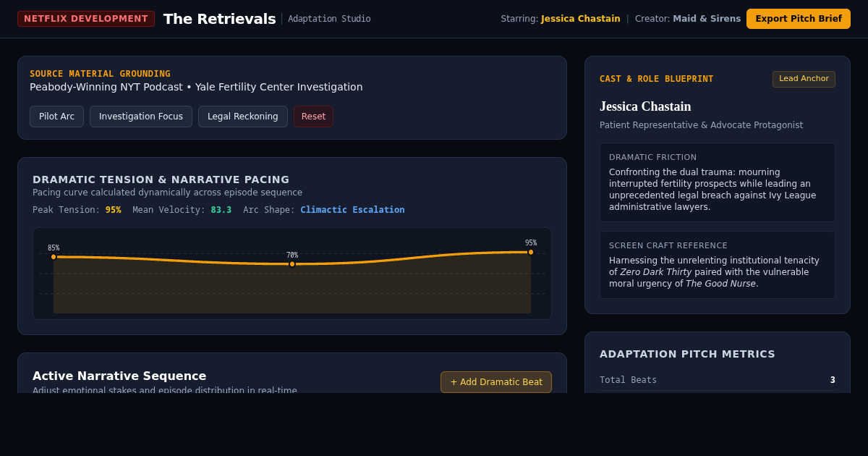Click the Lead Anchor tag
The width and height of the screenshot is (868, 456).
click(x=804, y=79)
